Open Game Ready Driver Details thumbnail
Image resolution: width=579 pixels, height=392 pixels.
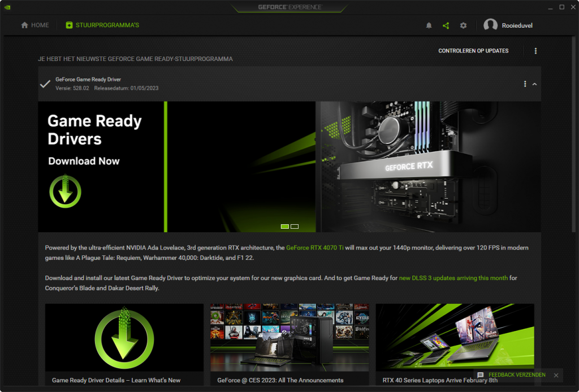point(124,337)
